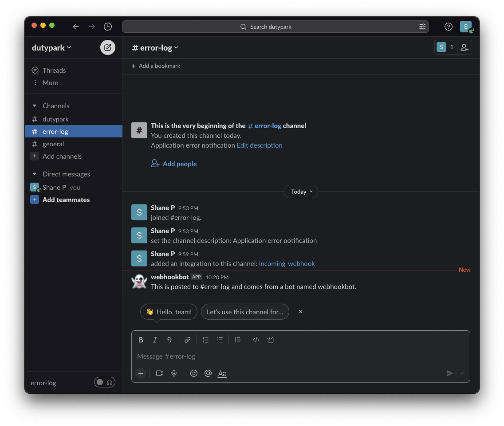This screenshot has width=504, height=426.
Task: Dismiss the suggested messages
Action: pyautogui.click(x=300, y=312)
